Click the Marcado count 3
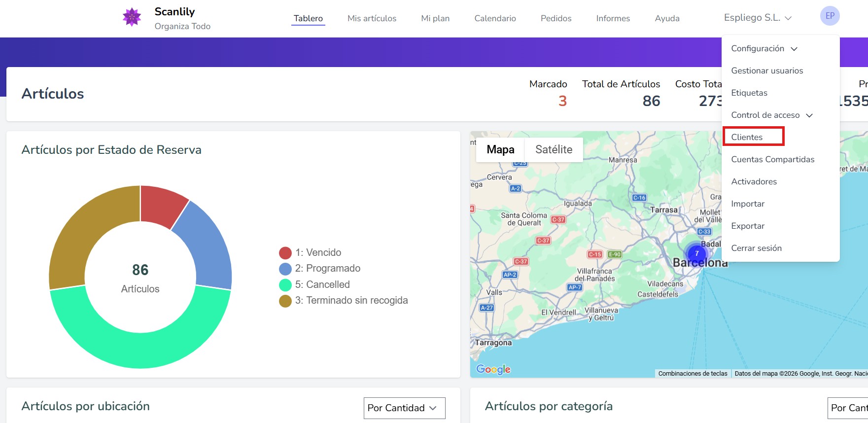 562,101
